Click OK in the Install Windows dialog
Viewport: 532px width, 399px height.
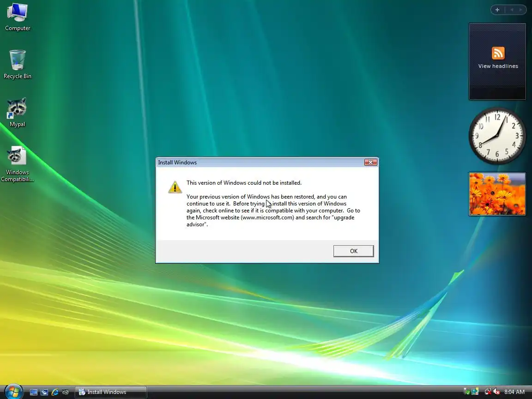(x=353, y=251)
